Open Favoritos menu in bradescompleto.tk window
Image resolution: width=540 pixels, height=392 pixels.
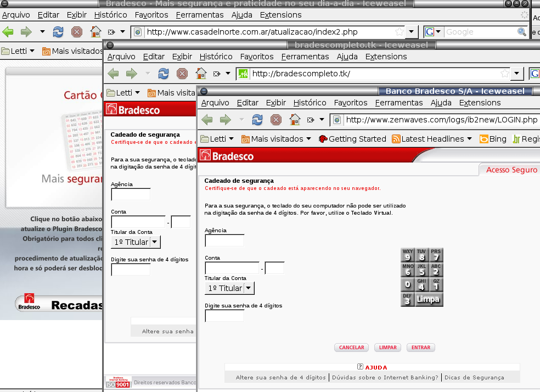(x=257, y=57)
